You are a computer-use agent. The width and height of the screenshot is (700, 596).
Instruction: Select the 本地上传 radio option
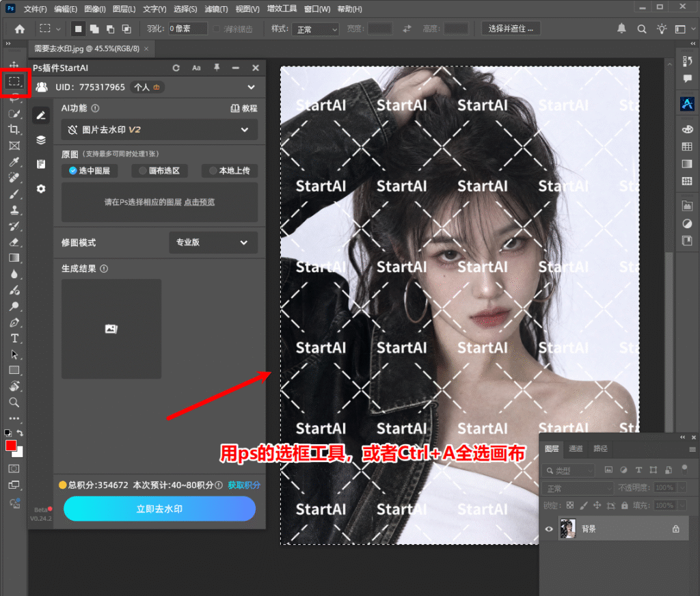(x=230, y=171)
